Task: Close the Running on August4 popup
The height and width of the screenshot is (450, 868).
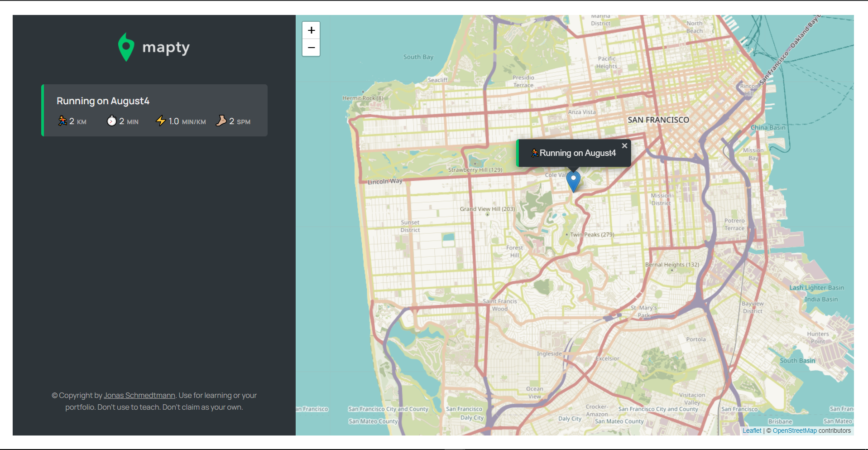Action: click(624, 145)
